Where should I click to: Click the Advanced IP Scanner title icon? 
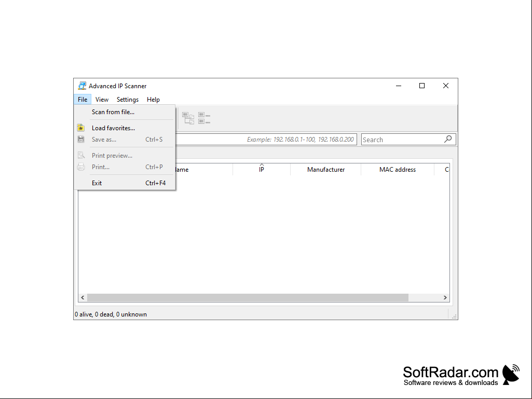pos(82,86)
